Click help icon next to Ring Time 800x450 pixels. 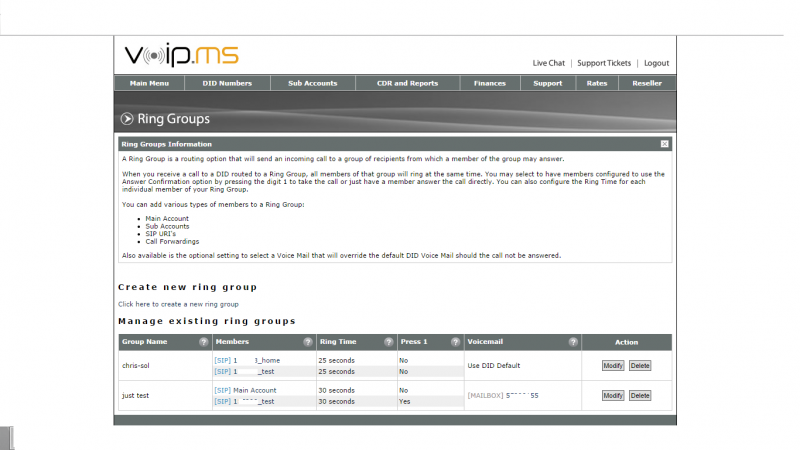click(389, 342)
